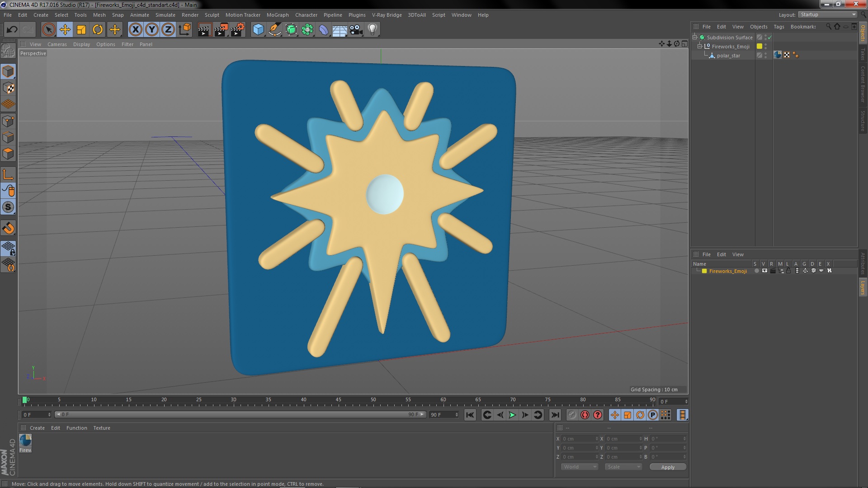868x488 pixels.
Task: Toggle Subdivision Surface enabled checkmark
Action: point(770,38)
